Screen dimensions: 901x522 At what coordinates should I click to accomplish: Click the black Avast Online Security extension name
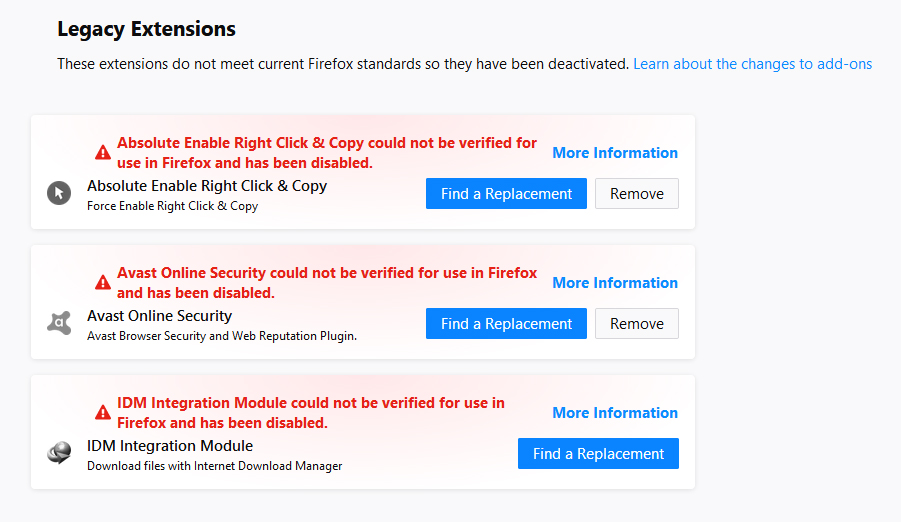[x=159, y=316]
